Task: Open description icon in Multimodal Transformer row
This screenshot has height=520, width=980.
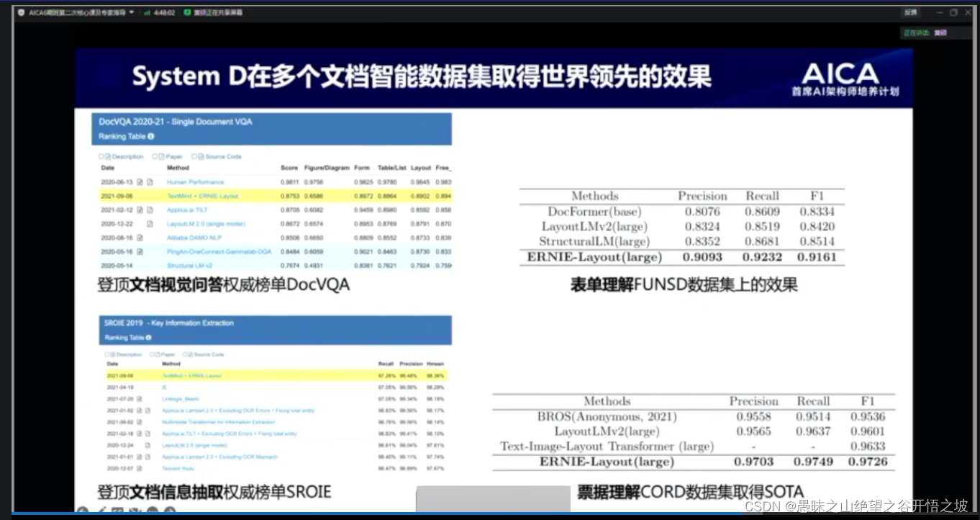Action: point(140,422)
